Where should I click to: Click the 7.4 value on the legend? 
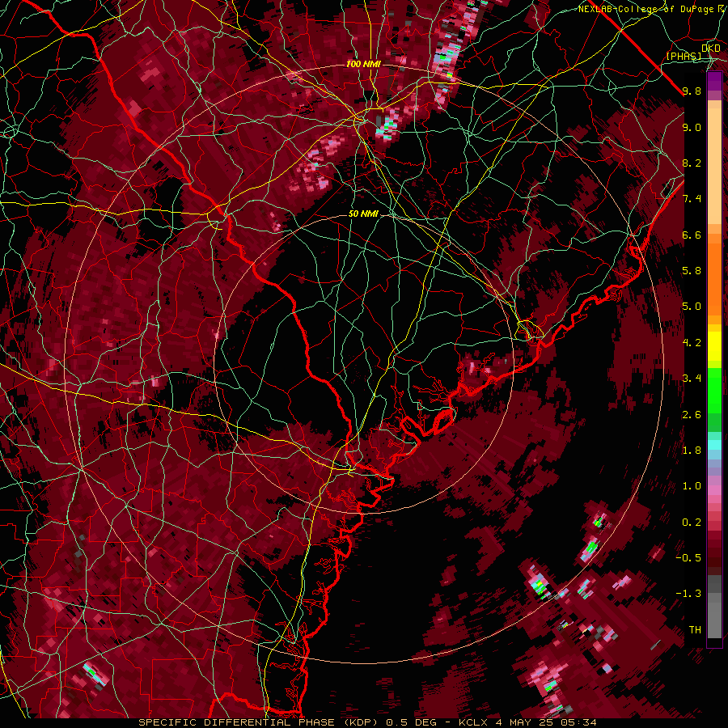[x=692, y=199]
